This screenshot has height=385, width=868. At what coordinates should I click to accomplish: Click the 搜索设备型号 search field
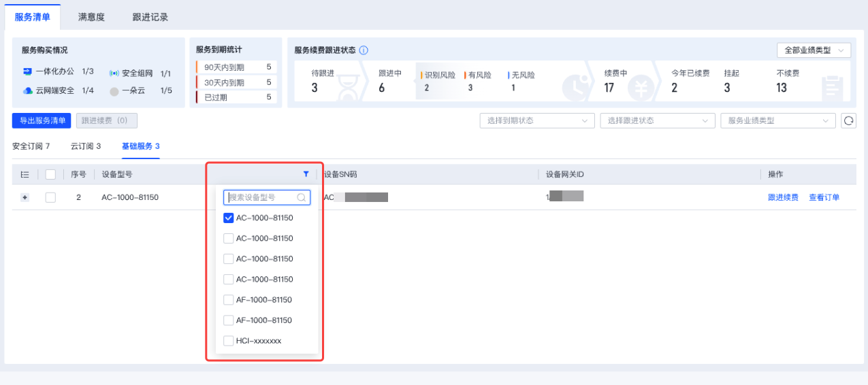(261, 197)
